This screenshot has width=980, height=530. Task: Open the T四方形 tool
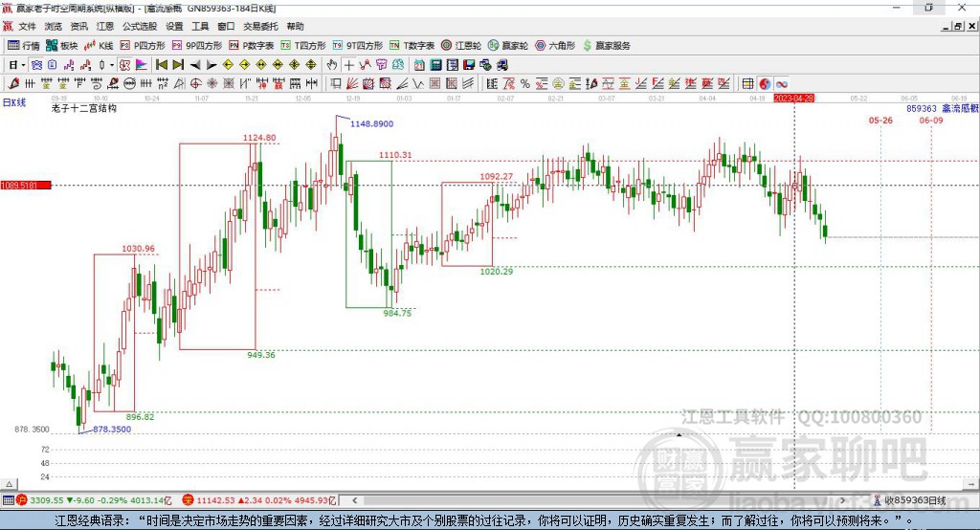303,46
